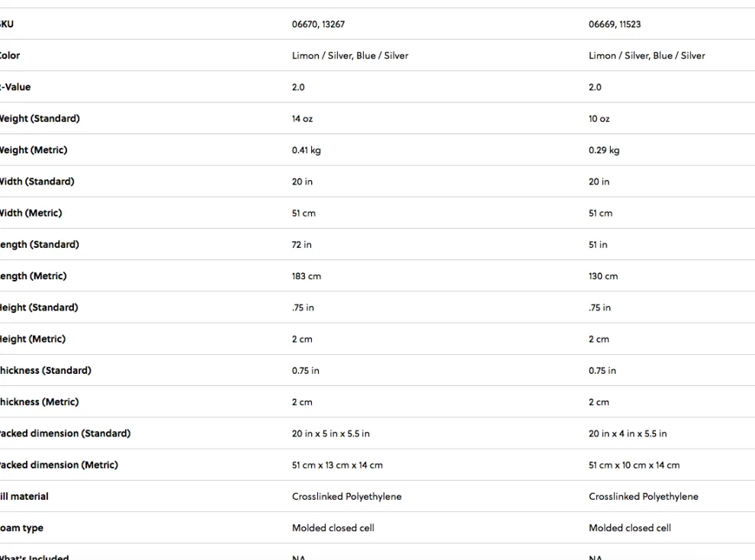
Task: Click packed dimension 20 in x 5 in x 5.5 in
Action: [x=330, y=433]
